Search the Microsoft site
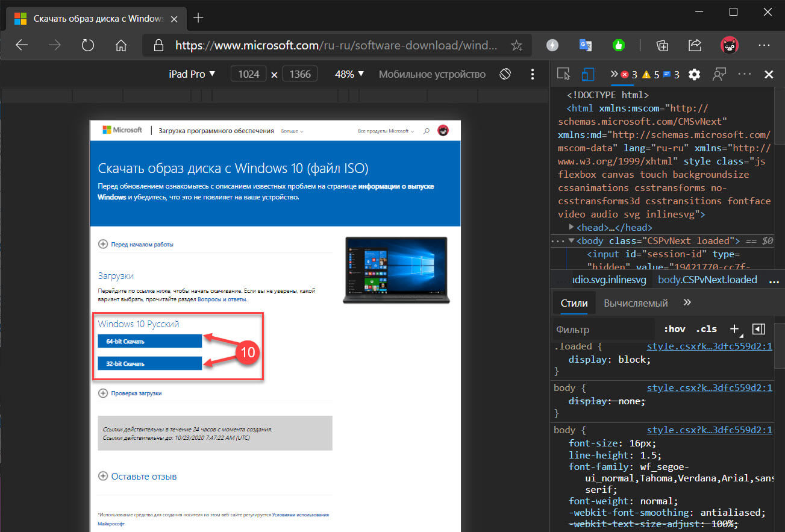 [x=426, y=130]
